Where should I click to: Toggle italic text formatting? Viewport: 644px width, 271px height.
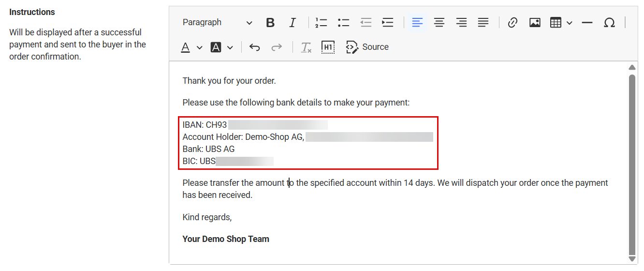point(293,23)
